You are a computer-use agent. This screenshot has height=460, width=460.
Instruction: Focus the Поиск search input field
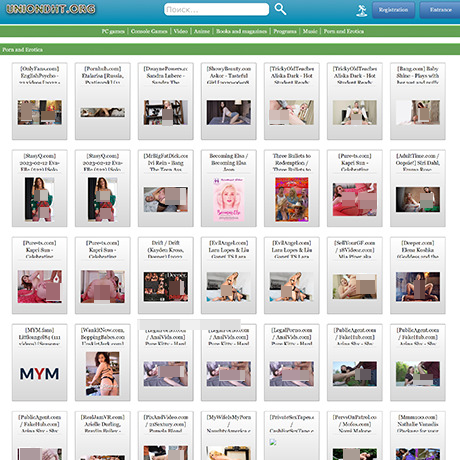click(216, 9)
